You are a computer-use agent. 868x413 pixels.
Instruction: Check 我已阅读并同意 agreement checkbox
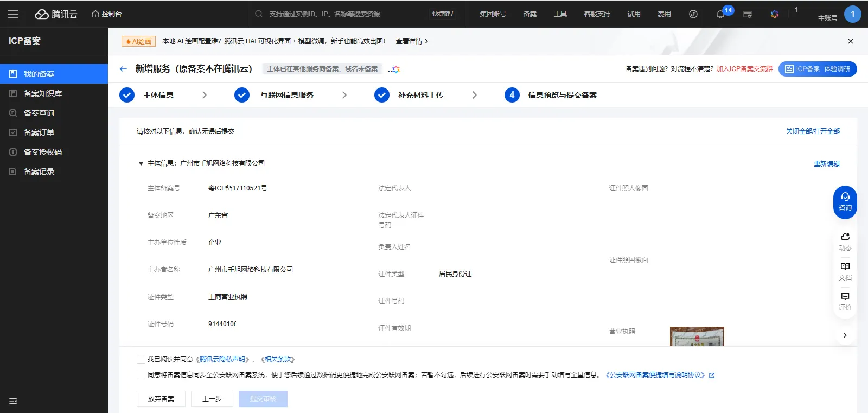[x=141, y=359]
